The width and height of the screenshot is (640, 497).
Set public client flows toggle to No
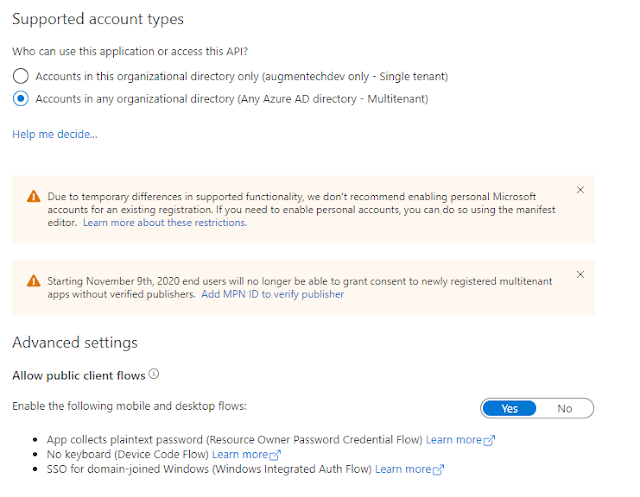565,408
